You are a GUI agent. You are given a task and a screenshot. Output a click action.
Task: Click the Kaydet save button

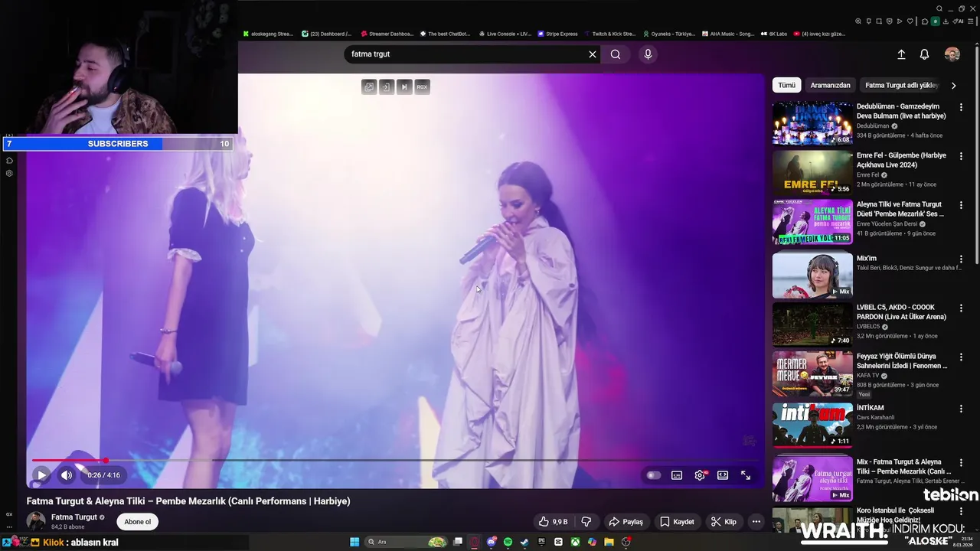677,522
